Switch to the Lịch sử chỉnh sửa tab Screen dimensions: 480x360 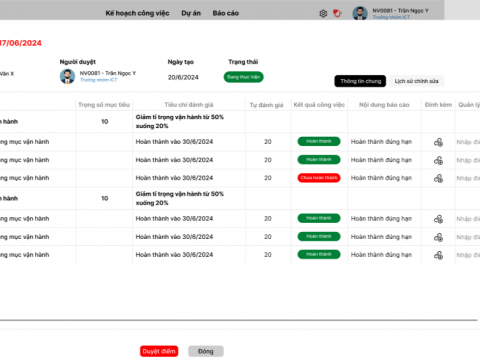(x=417, y=81)
